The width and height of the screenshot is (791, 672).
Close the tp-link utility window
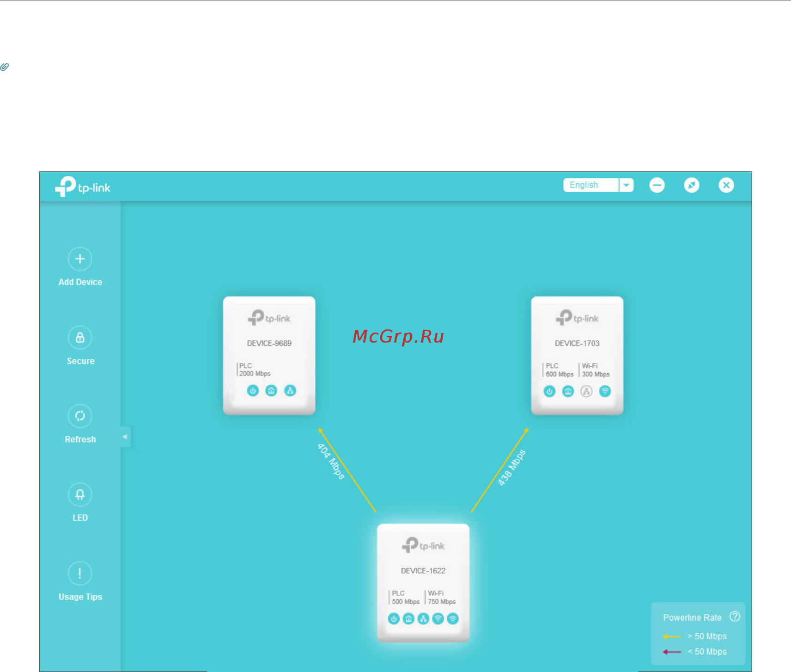[726, 185]
